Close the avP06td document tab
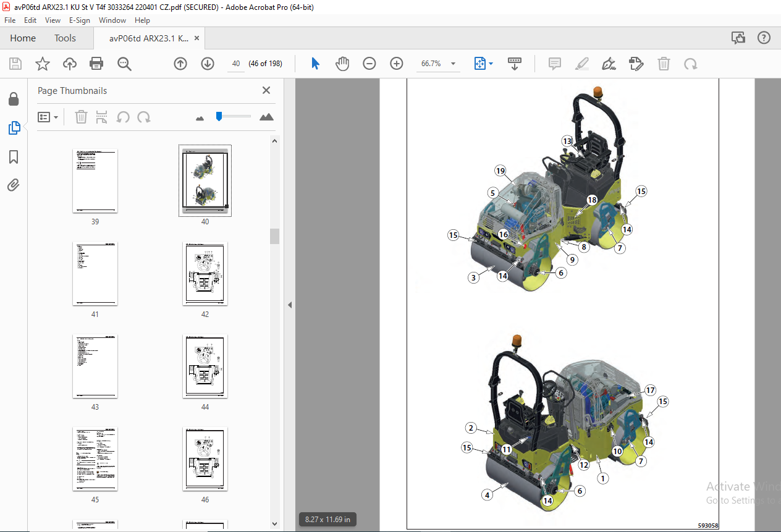Screen dimensions: 781x532 pos(196,38)
